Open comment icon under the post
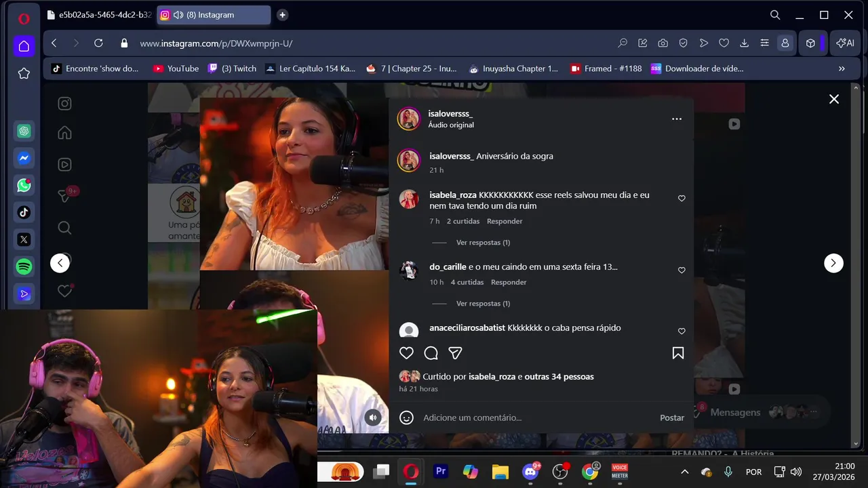The width and height of the screenshot is (868, 488). pos(431,353)
